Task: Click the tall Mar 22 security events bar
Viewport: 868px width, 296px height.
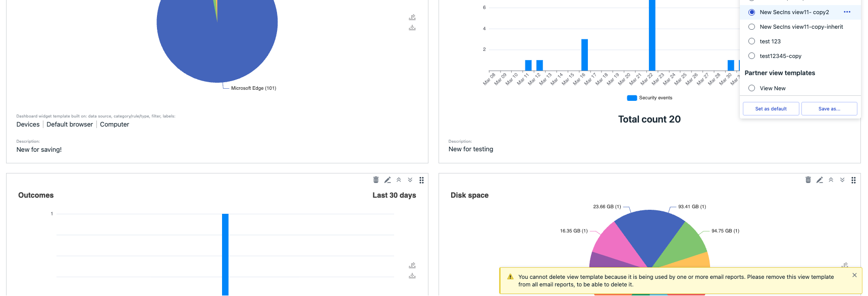Action: tap(652, 35)
